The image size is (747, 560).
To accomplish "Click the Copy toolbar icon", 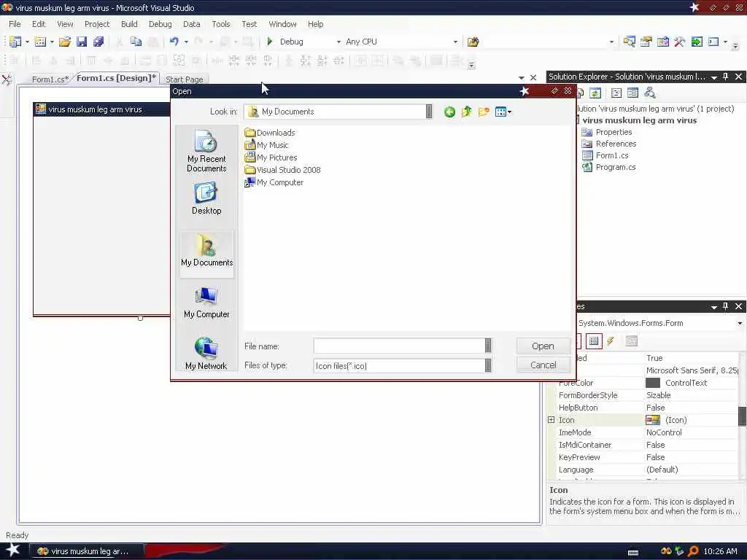I will [136, 42].
